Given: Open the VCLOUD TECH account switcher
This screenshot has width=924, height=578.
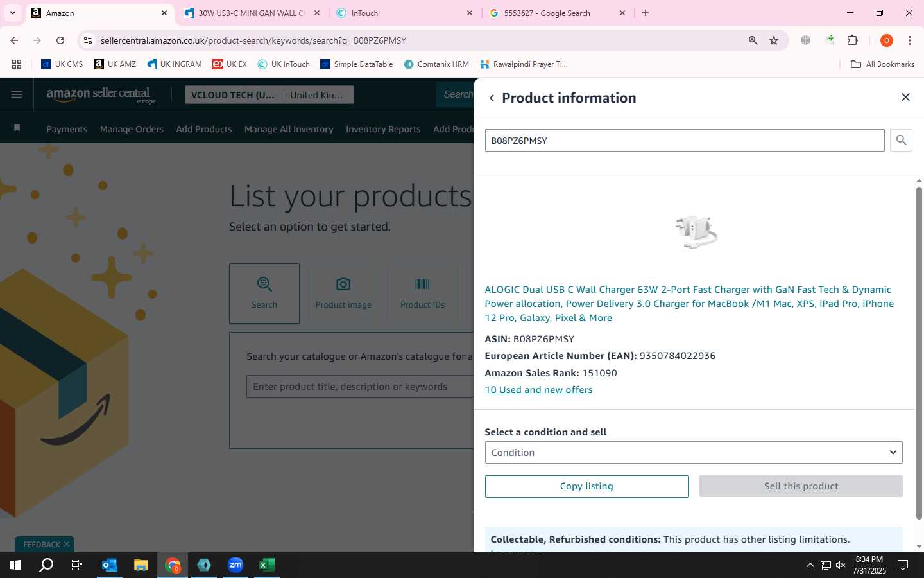Looking at the screenshot, I should coord(234,95).
